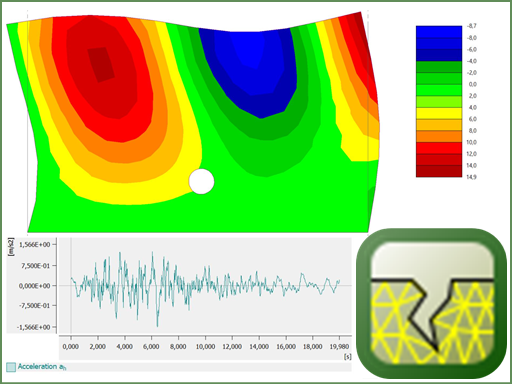The height and width of the screenshot is (384, 512).
Task: Click the time axis tick 19,980
Action: (339, 347)
